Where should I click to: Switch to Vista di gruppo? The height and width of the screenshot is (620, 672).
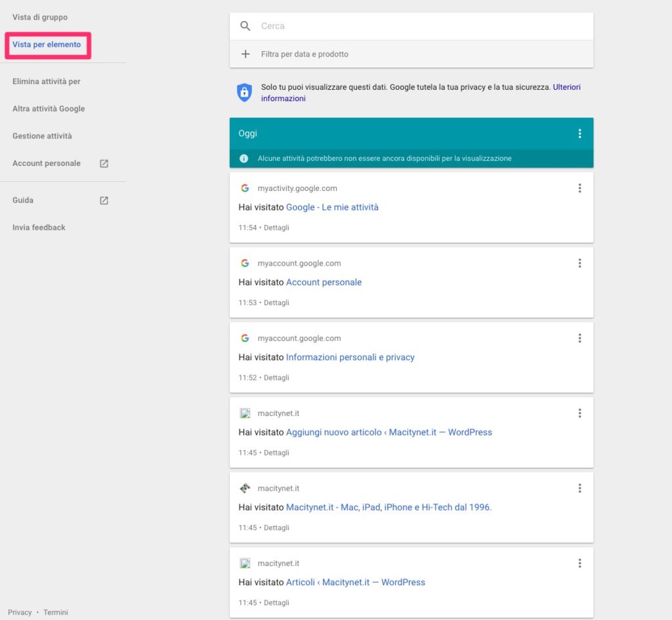40,17
